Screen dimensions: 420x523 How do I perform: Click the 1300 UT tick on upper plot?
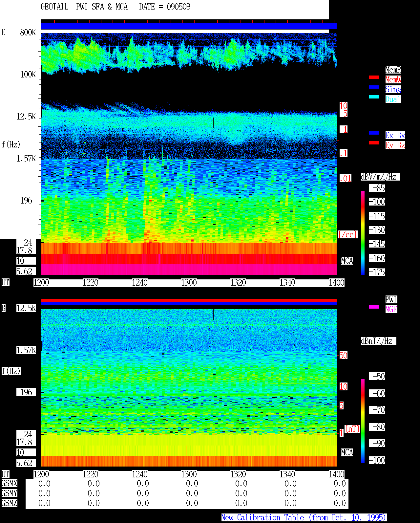click(189, 282)
